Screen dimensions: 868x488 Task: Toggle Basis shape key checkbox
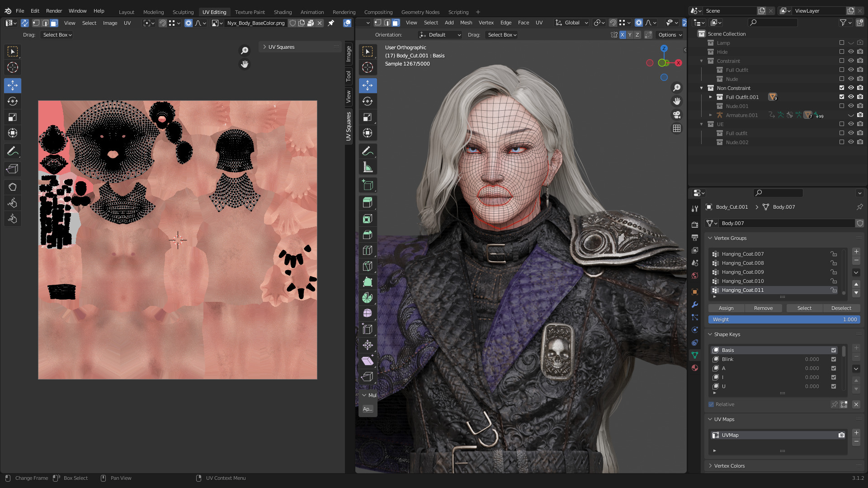pyautogui.click(x=834, y=350)
